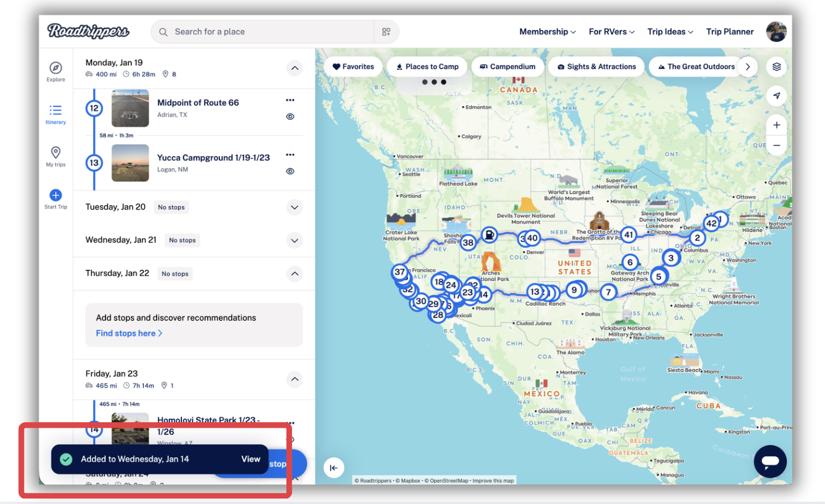Screen dimensions: 825x504
Task: Open the Trip Ideas menu
Action: coord(670,32)
